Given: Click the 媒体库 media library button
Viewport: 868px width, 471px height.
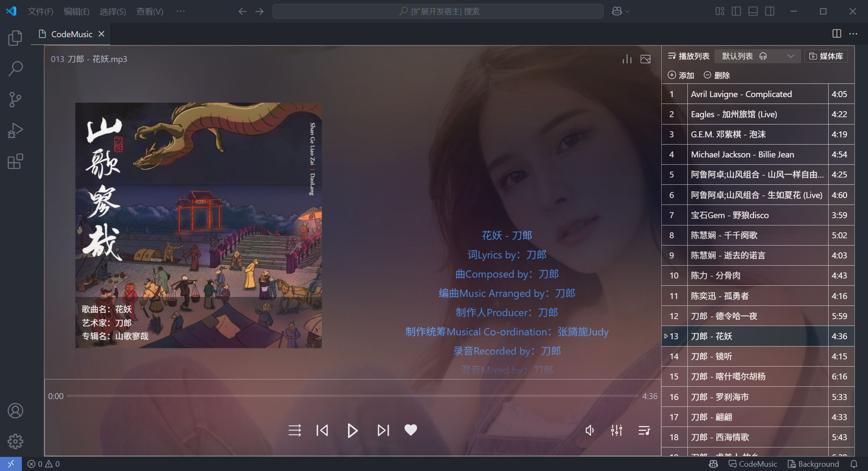Looking at the screenshot, I should [826, 56].
